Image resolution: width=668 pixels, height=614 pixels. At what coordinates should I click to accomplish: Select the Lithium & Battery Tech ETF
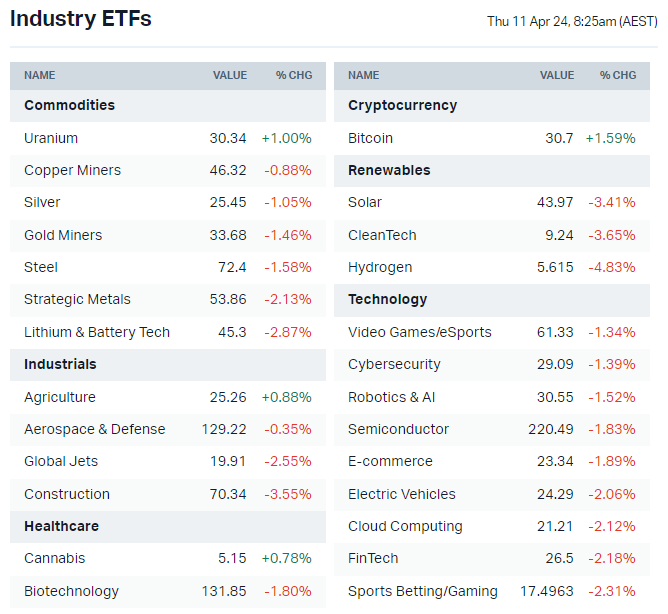(97, 332)
